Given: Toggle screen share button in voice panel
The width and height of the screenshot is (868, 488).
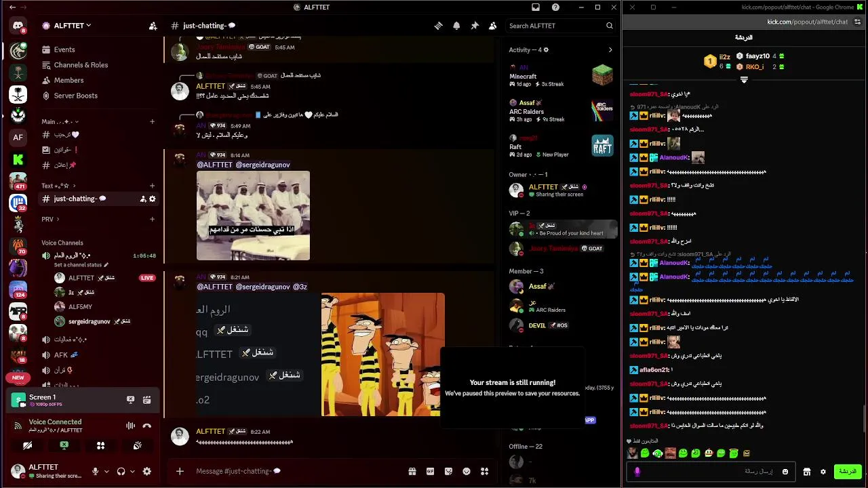Looking at the screenshot, I should click(x=64, y=445).
